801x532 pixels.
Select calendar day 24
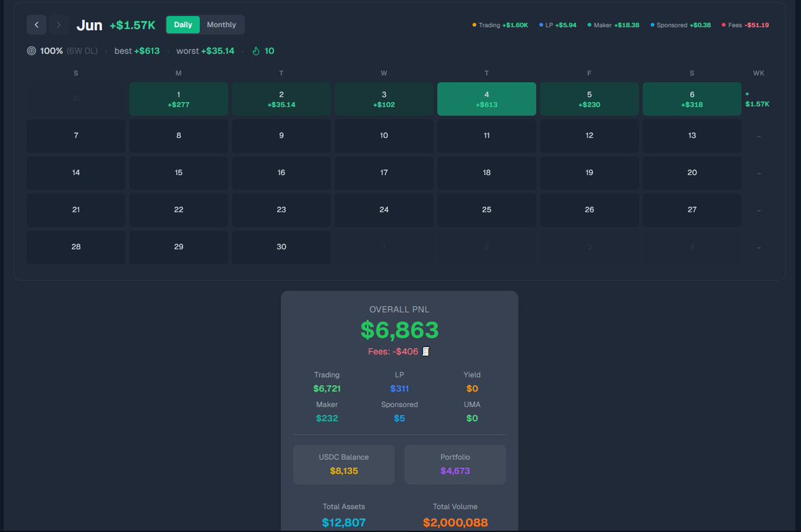[x=384, y=210]
